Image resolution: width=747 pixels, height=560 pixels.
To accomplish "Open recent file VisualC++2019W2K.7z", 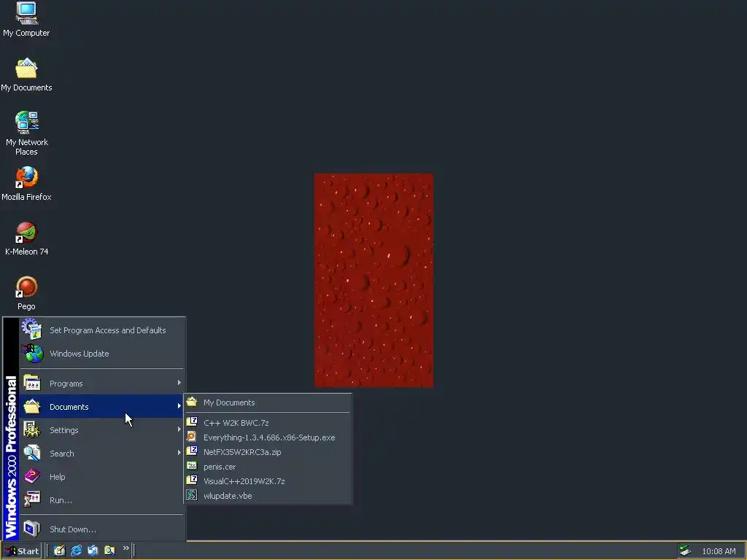I will 268,481.
